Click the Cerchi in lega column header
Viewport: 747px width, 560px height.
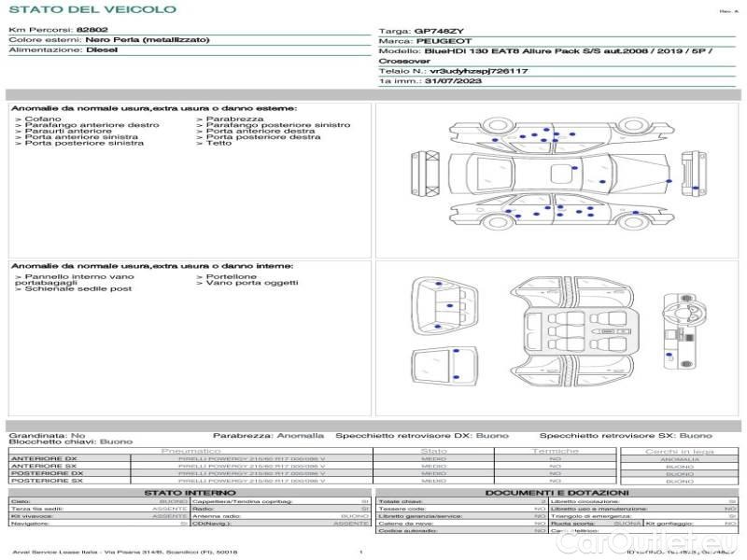click(x=679, y=450)
